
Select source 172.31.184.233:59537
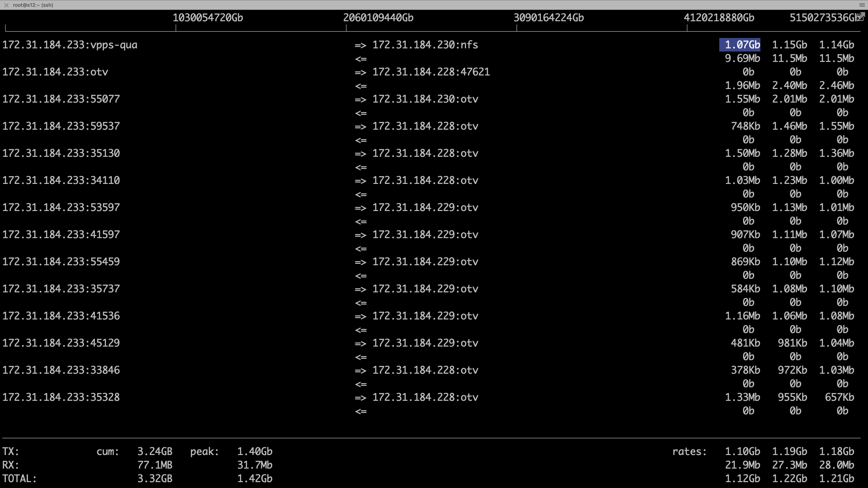pos(61,126)
